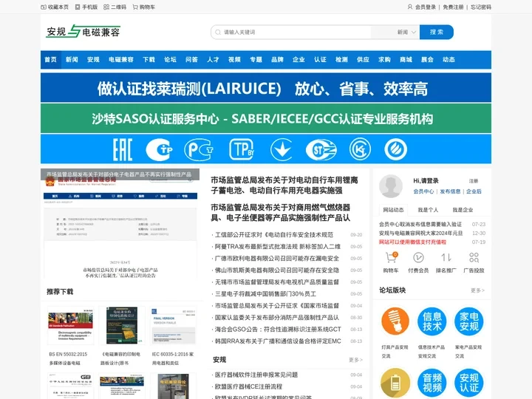Open the IEC 60335-1:2016 download thumbnail
The image size is (532, 399).
[174, 325]
